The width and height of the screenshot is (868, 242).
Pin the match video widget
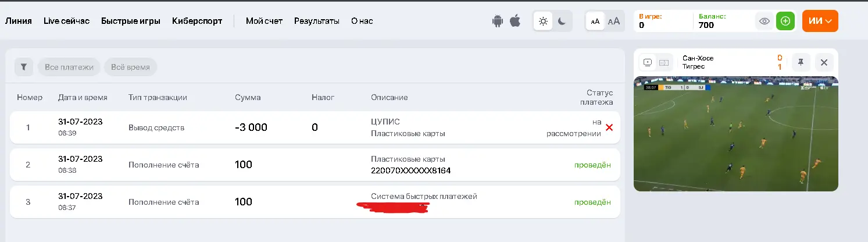tap(801, 62)
